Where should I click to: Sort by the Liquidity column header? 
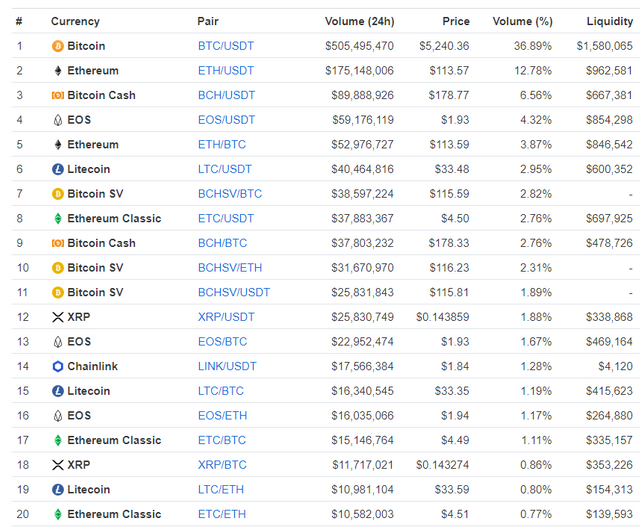[x=610, y=21]
